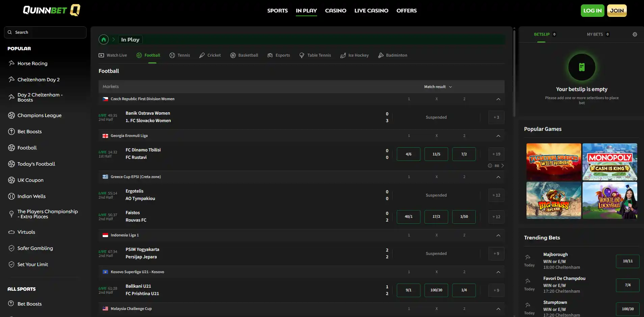Click the LOG IN button
The image size is (644, 317).
[593, 10]
